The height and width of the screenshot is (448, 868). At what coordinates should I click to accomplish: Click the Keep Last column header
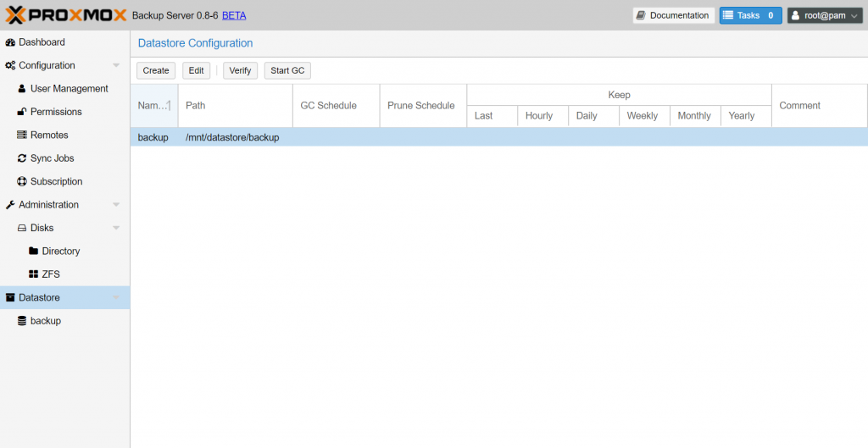point(492,116)
